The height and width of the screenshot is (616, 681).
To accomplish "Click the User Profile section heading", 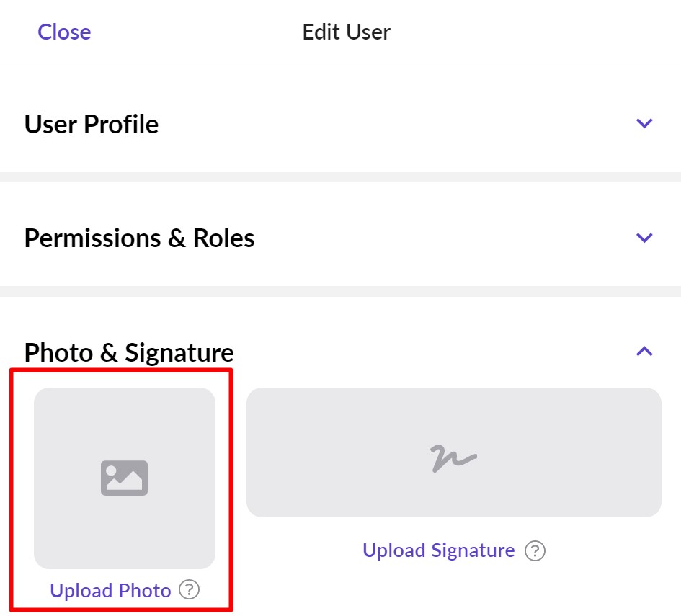I will pyautogui.click(x=92, y=124).
